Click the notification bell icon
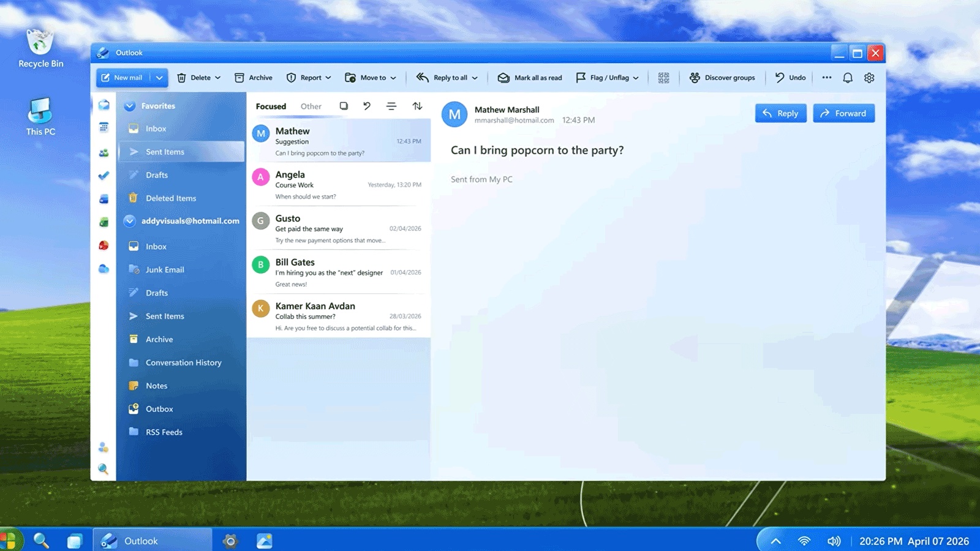Viewport: 980px width, 551px height. [848, 78]
